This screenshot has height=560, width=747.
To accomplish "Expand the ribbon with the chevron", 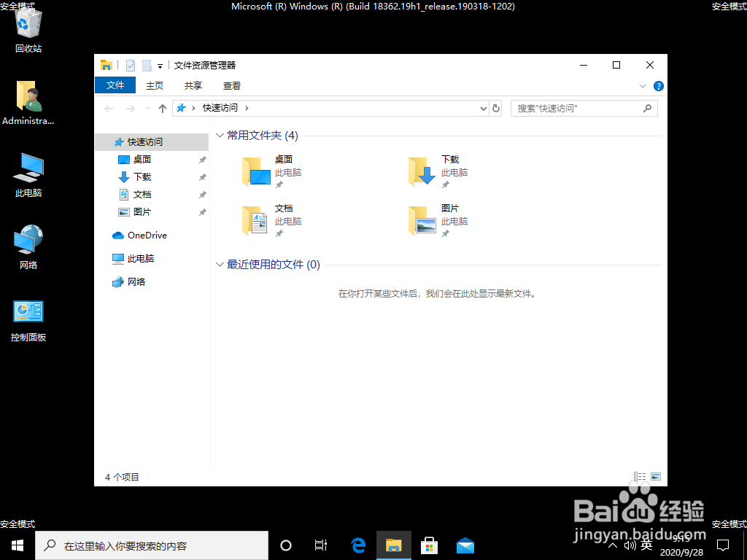I will [x=642, y=86].
